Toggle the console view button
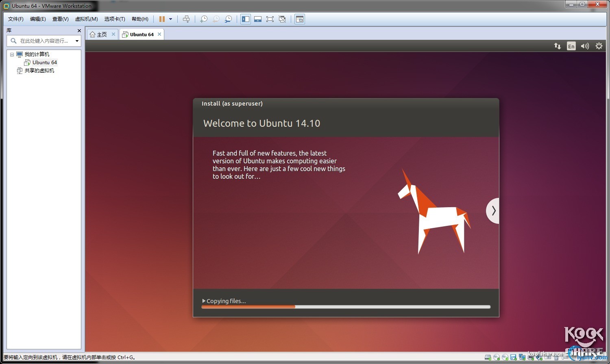This screenshot has width=610, height=364. coord(300,19)
